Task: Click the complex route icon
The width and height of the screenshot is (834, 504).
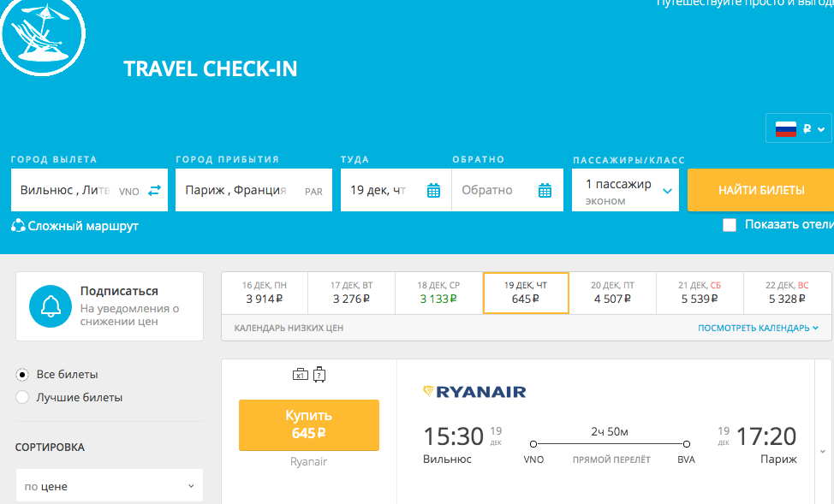Action: click(x=18, y=226)
